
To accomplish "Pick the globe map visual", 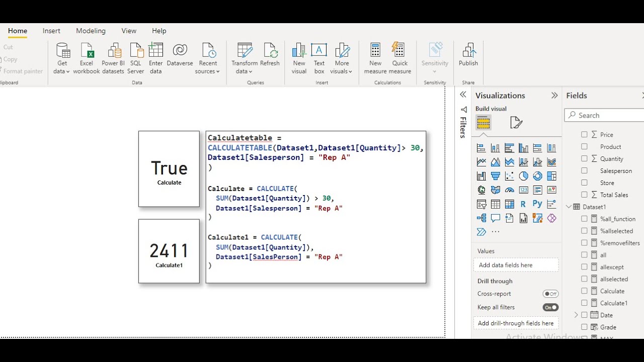I will point(481,190).
